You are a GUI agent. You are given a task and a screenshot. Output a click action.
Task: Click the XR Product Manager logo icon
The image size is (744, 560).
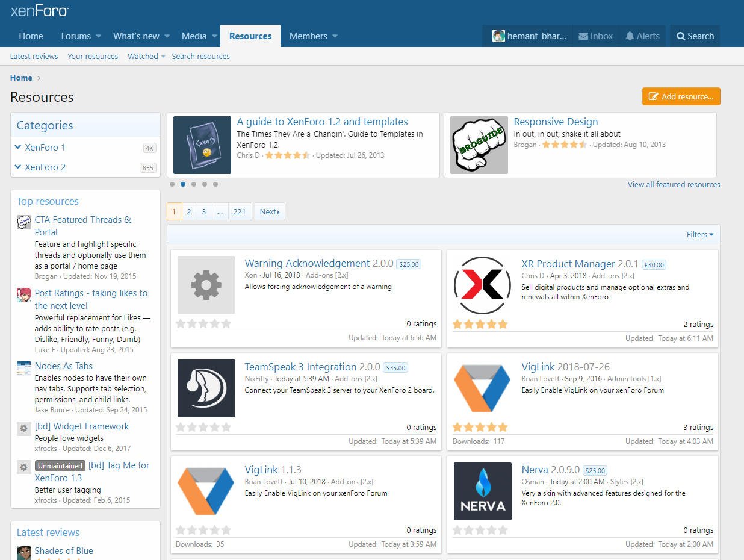click(x=482, y=285)
